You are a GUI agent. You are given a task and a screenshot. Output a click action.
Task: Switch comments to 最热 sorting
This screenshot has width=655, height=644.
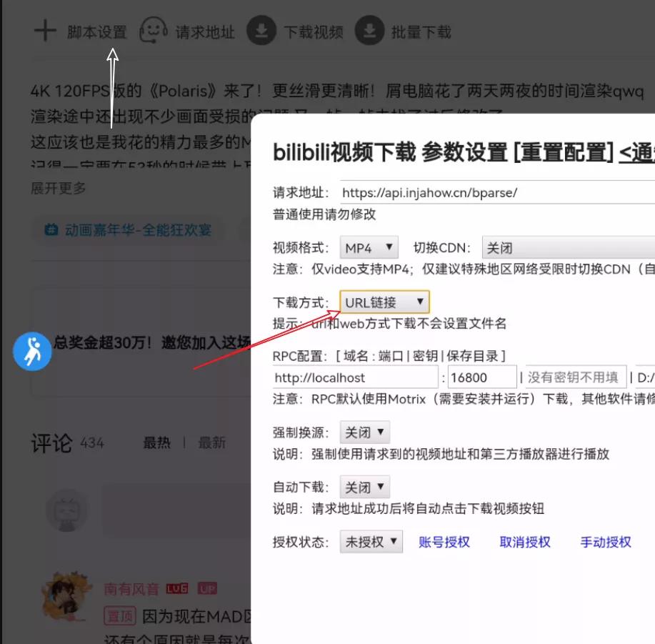pyautogui.click(x=158, y=442)
